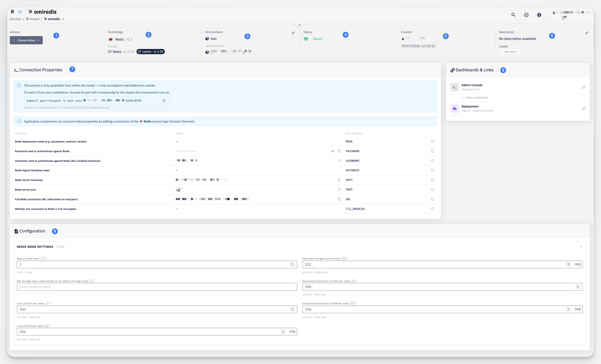
Task: Open Deployment external link icon
Action: [x=584, y=109]
